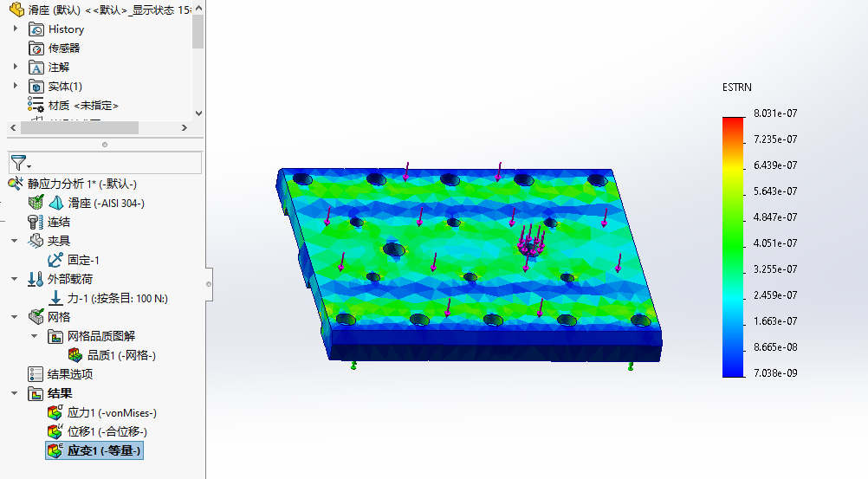Image resolution: width=868 pixels, height=479 pixels.
Task: Collapse the 结果 node
Action: [x=15, y=393]
